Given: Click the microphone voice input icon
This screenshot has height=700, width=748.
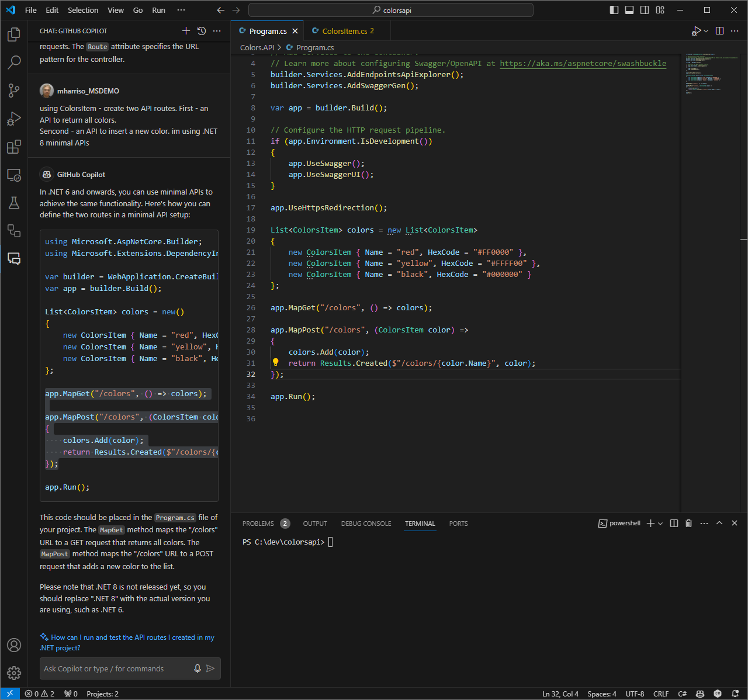Looking at the screenshot, I should point(198,668).
